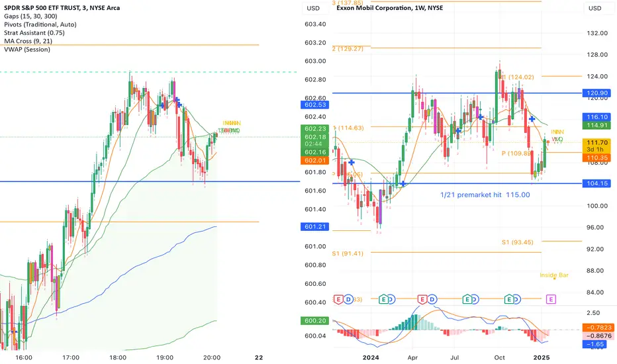Select the Gaps (15, 30, 300) indicator legend
617x364 pixels.
tap(30, 16)
